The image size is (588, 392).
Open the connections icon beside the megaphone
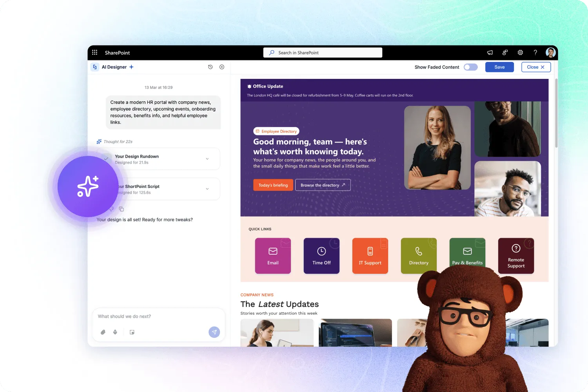click(x=505, y=53)
